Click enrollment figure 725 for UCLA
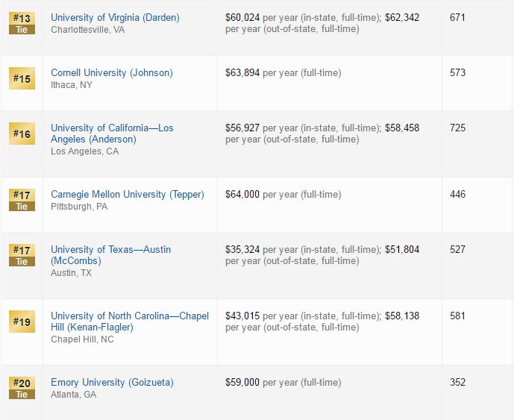 (457, 128)
